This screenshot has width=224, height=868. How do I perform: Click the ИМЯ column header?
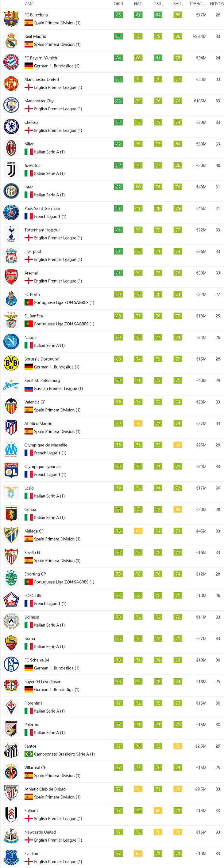pyautogui.click(x=29, y=4)
